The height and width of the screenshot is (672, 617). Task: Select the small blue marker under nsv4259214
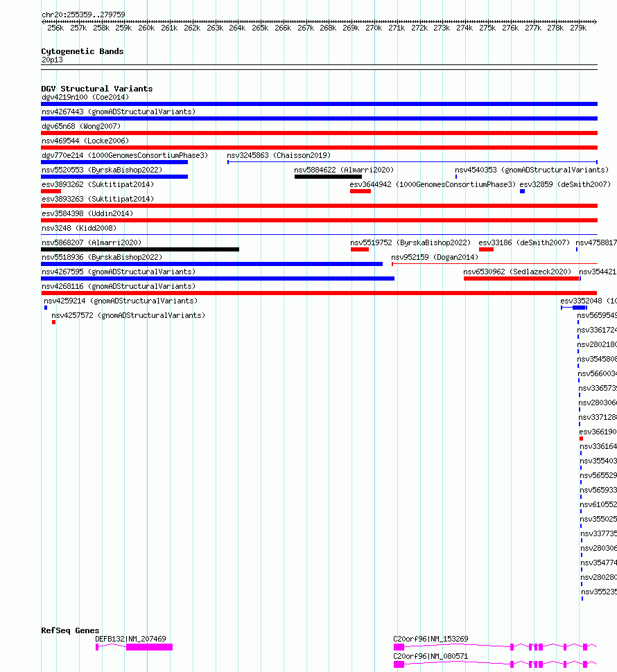(46, 308)
